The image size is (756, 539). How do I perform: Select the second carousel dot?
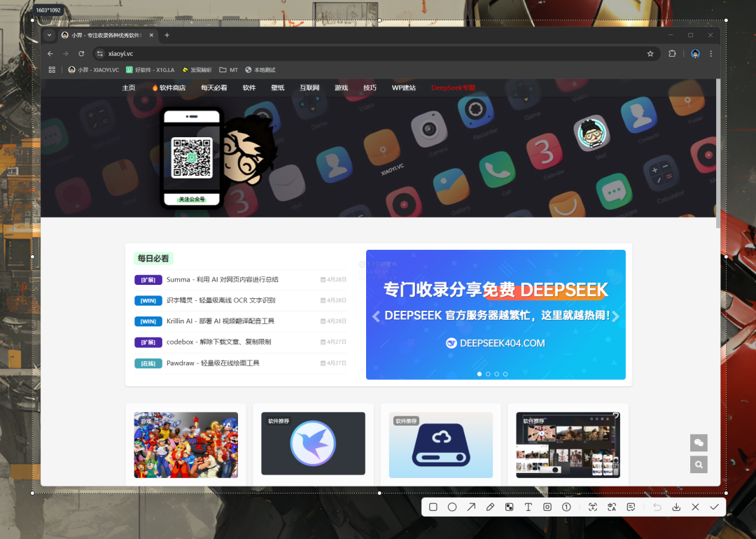(488, 374)
